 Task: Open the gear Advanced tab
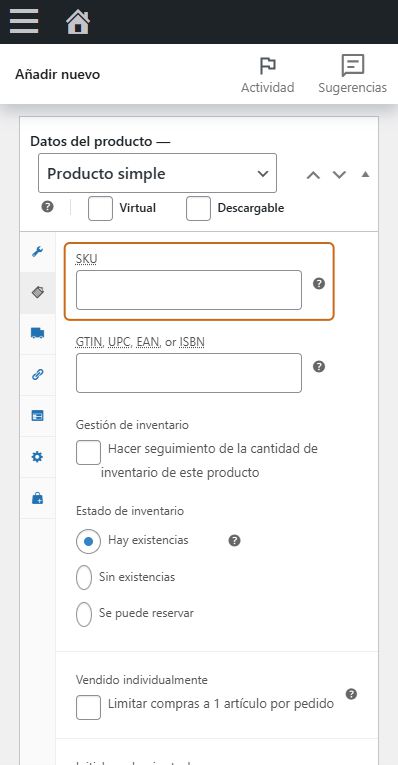38,457
